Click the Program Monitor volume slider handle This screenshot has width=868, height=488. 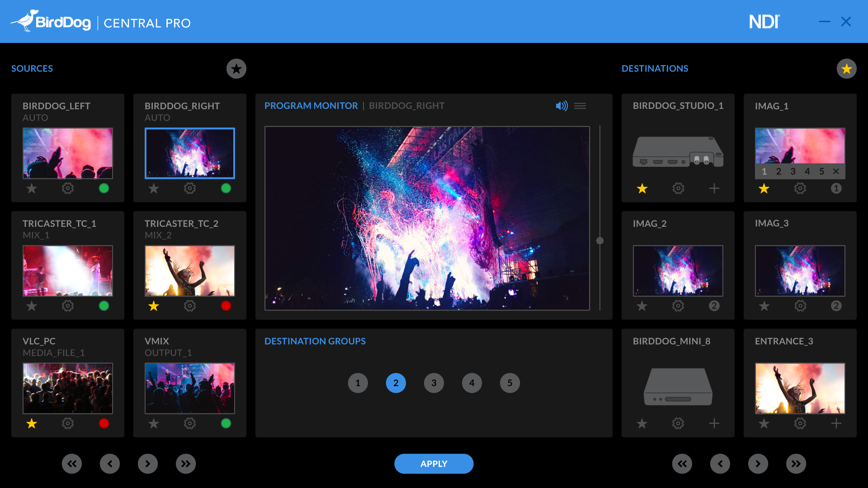click(600, 241)
